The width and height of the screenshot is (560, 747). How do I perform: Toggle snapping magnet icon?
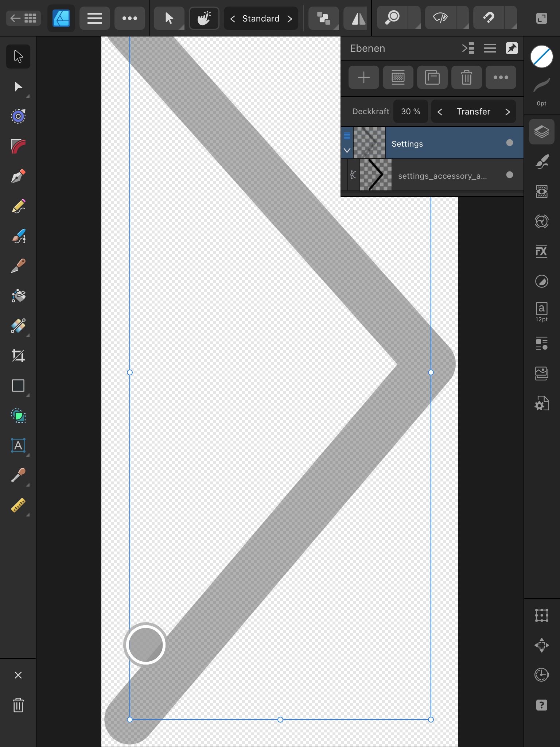pos(489,18)
